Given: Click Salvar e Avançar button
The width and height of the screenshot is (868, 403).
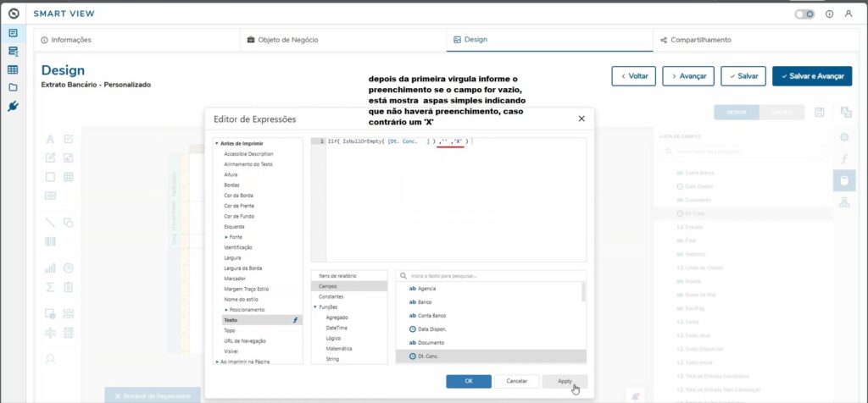Looking at the screenshot, I should pyautogui.click(x=812, y=76).
